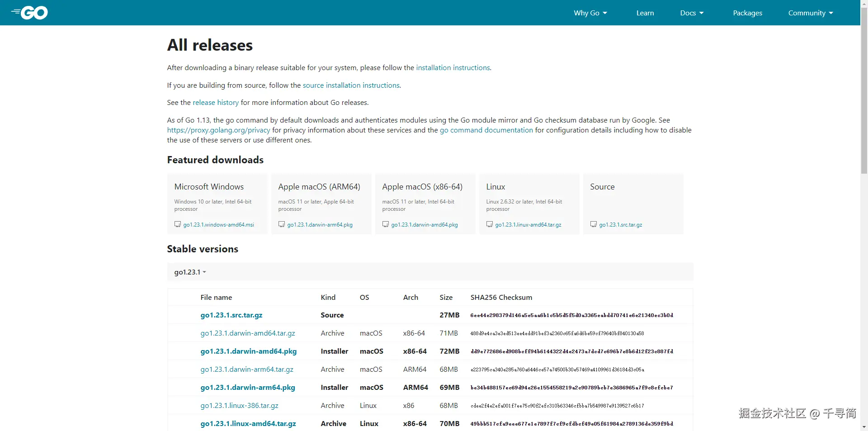Click the download icon for go1.23.1.darwin-amd64.pkg featured card
Viewport: 868px width, 431px height.
click(386, 224)
